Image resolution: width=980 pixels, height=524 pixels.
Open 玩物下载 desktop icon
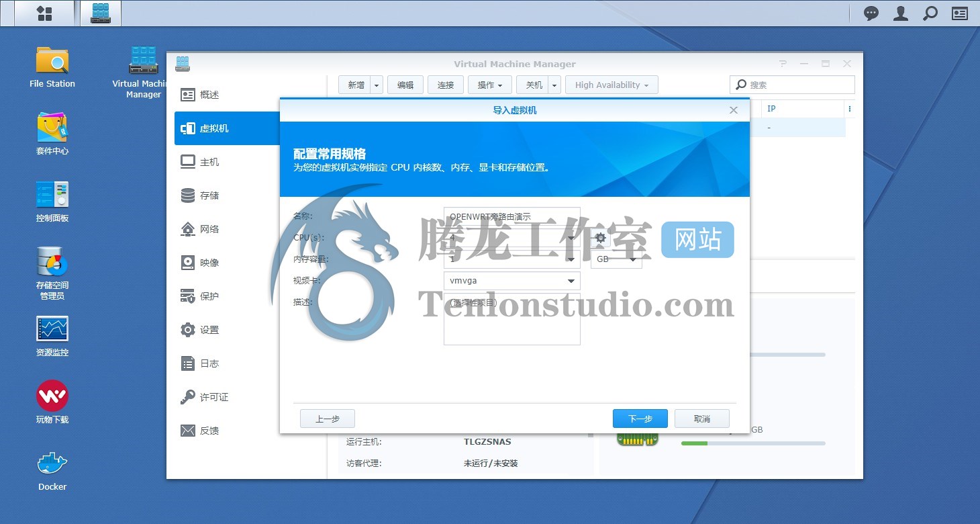pyautogui.click(x=52, y=403)
